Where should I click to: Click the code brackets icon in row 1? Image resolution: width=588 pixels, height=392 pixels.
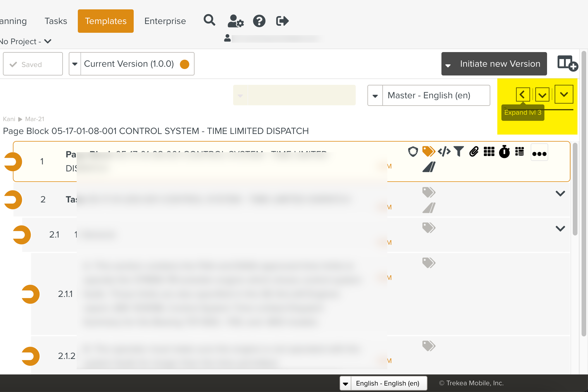(444, 152)
